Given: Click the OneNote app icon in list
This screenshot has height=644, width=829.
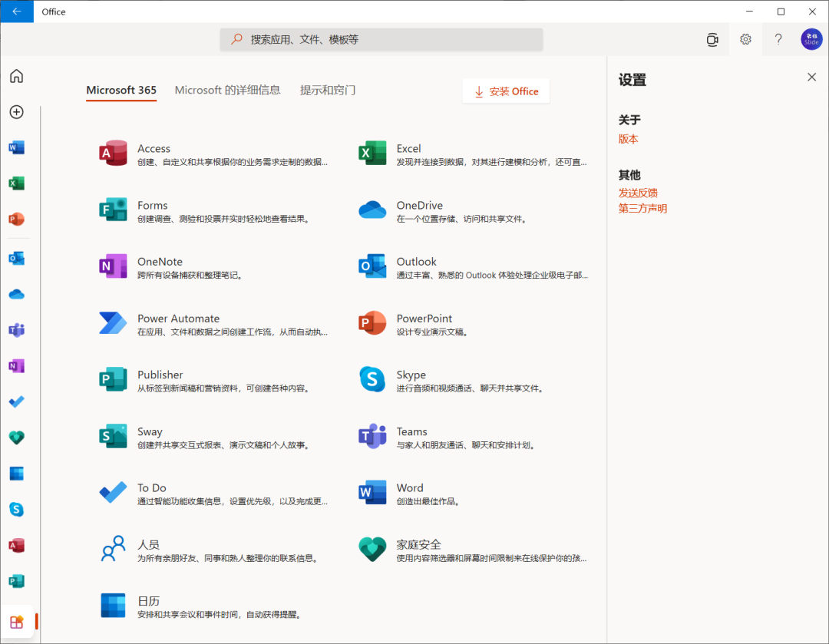Looking at the screenshot, I should click(x=113, y=266).
